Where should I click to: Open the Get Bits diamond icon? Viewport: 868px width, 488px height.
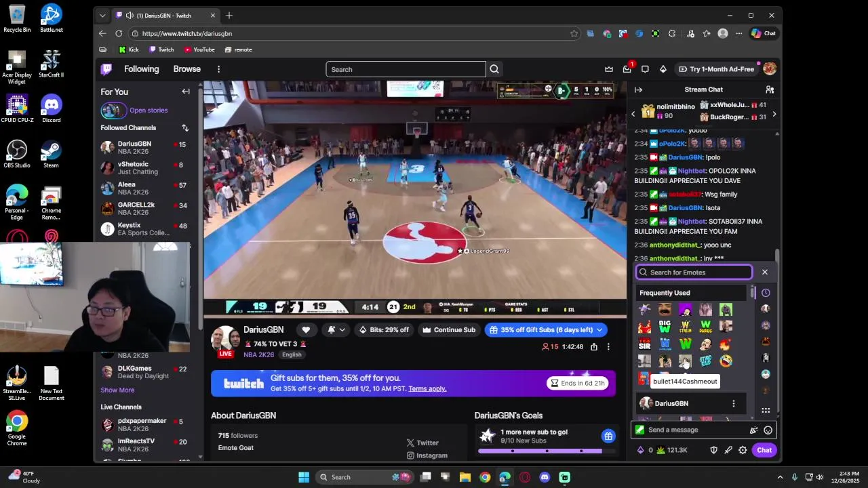(x=663, y=69)
